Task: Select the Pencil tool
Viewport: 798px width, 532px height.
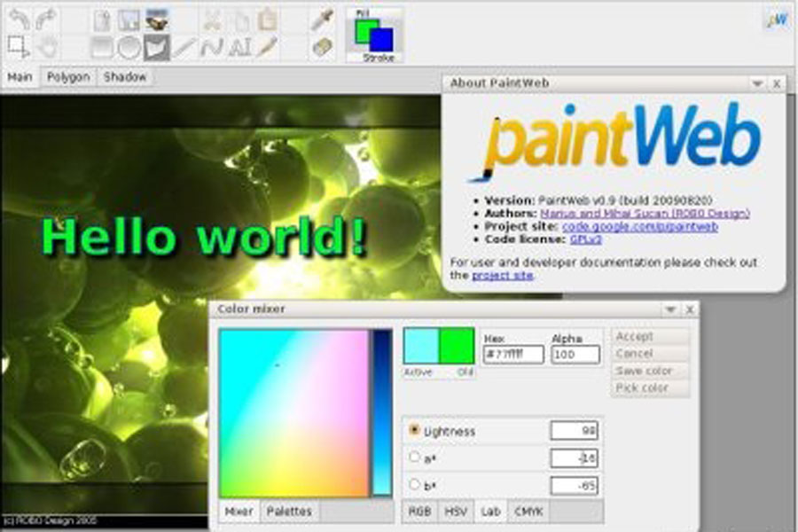Action: (267, 48)
